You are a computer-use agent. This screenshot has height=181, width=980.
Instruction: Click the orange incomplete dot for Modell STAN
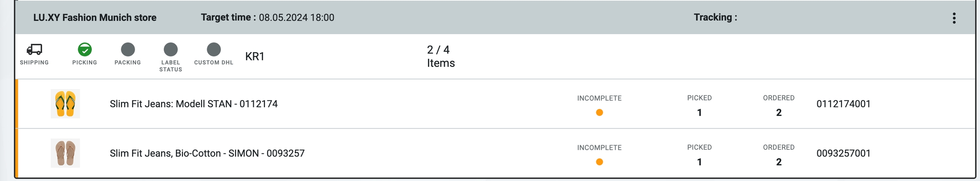click(599, 112)
